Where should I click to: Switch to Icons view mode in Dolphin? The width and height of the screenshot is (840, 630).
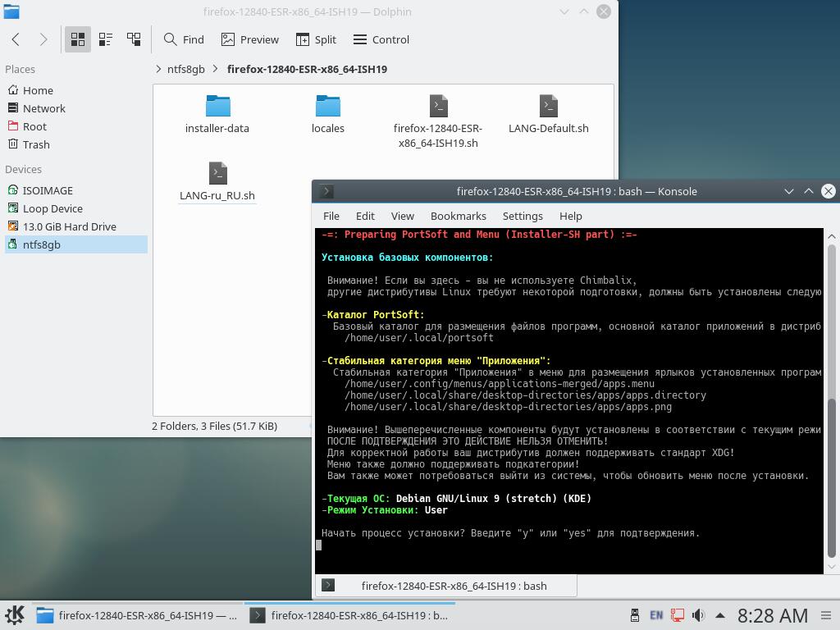pyautogui.click(x=78, y=39)
